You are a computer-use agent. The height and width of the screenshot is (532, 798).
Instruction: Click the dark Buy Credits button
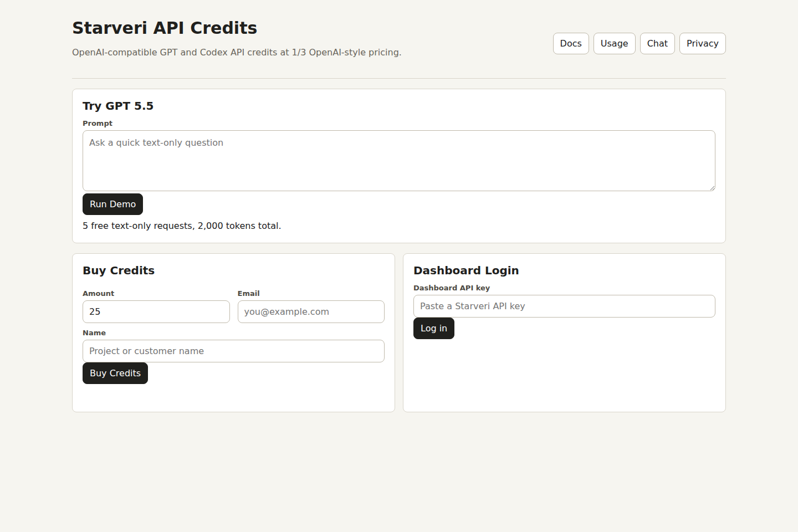[x=115, y=373]
